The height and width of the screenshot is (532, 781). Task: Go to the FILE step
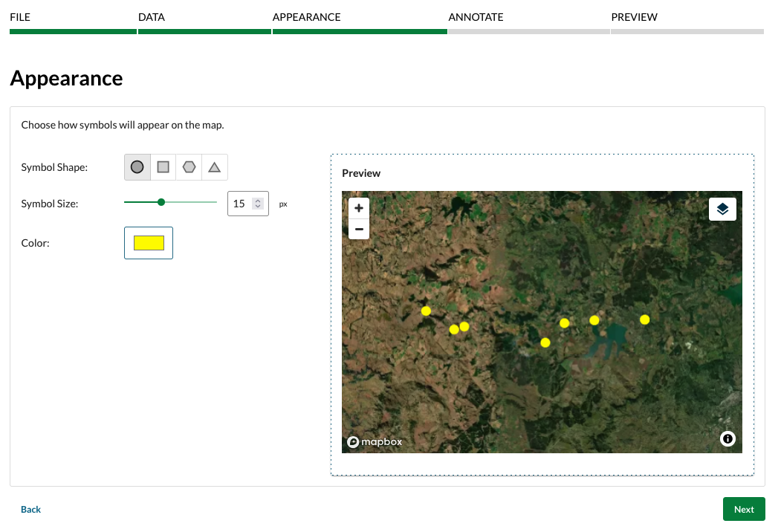tap(20, 17)
